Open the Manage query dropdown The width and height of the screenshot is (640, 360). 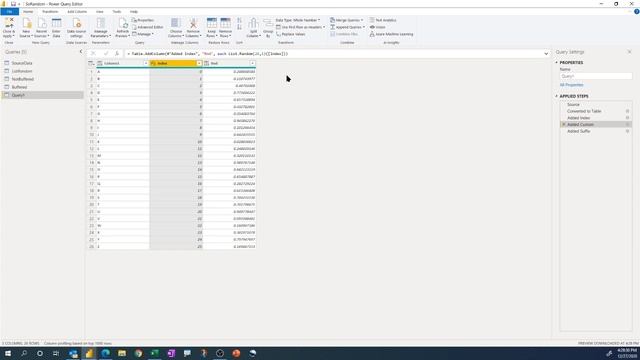tap(143, 34)
